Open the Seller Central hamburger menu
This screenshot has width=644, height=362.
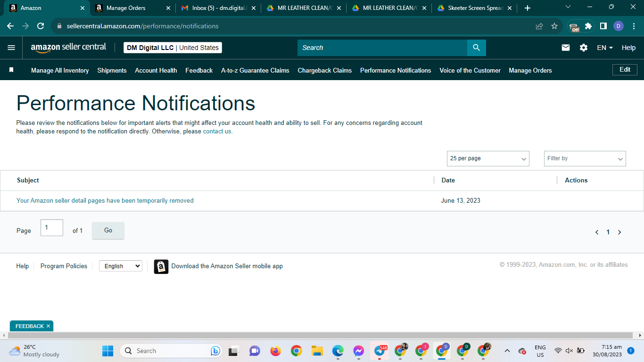coord(11,48)
